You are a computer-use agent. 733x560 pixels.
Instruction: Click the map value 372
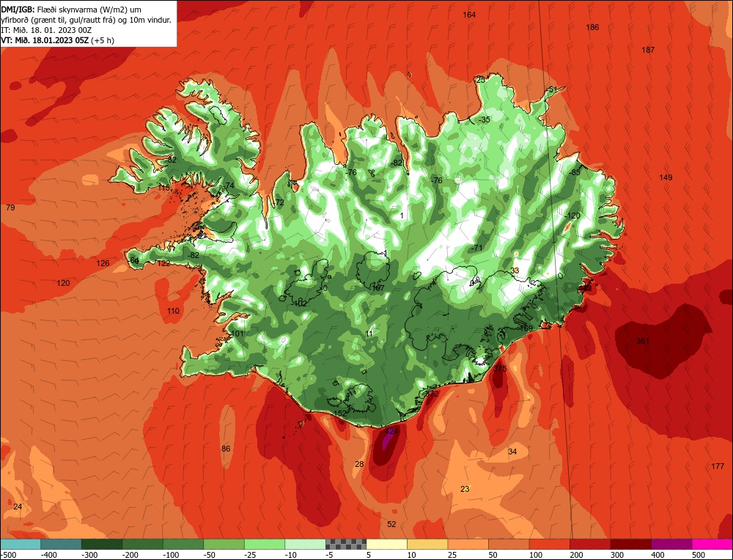[x=432, y=394]
